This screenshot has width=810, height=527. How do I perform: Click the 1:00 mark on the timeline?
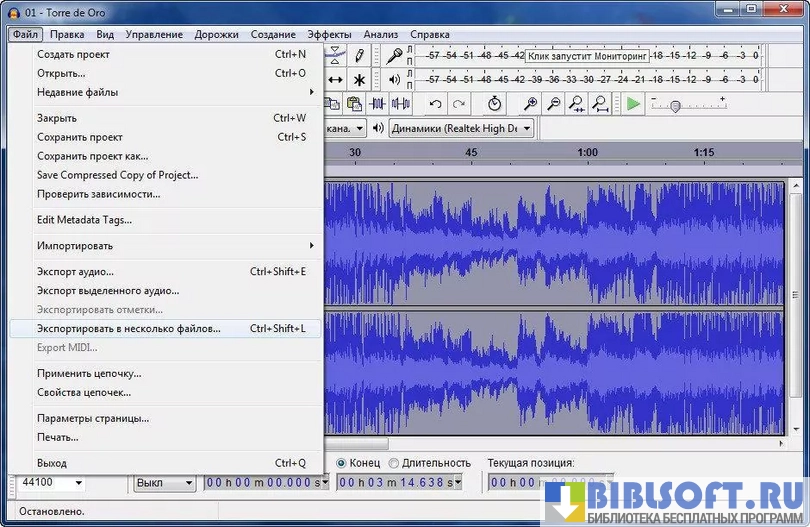click(x=587, y=153)
